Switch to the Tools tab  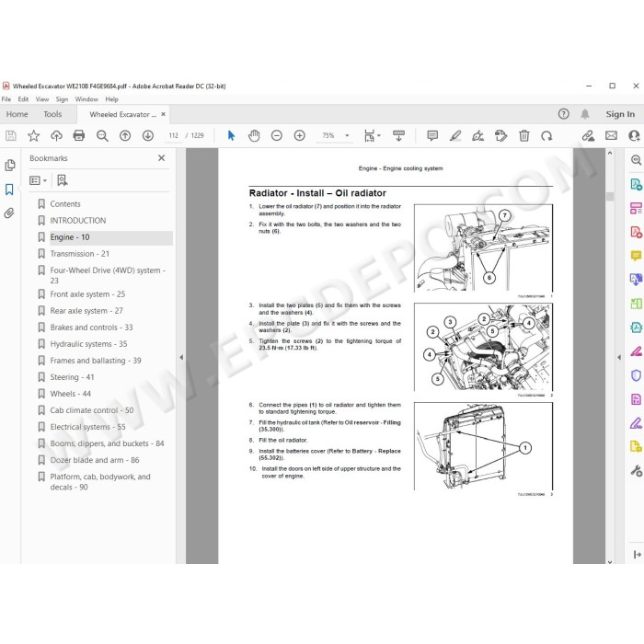tap(52, 114)
